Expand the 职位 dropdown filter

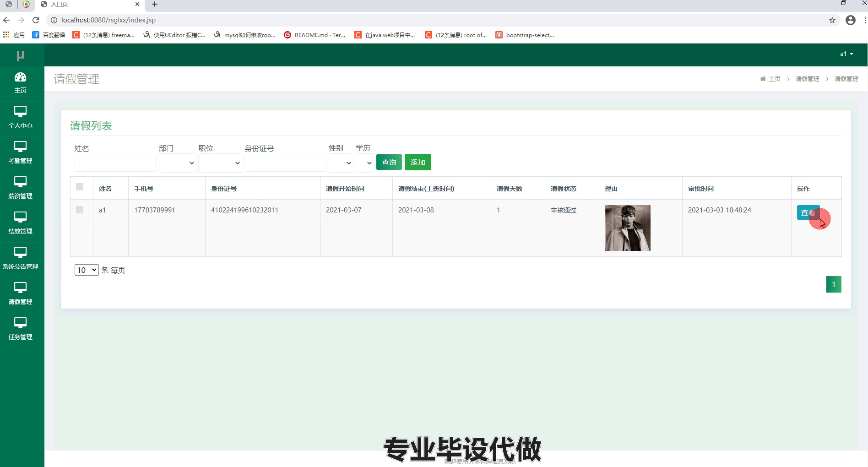coord(220,163)
